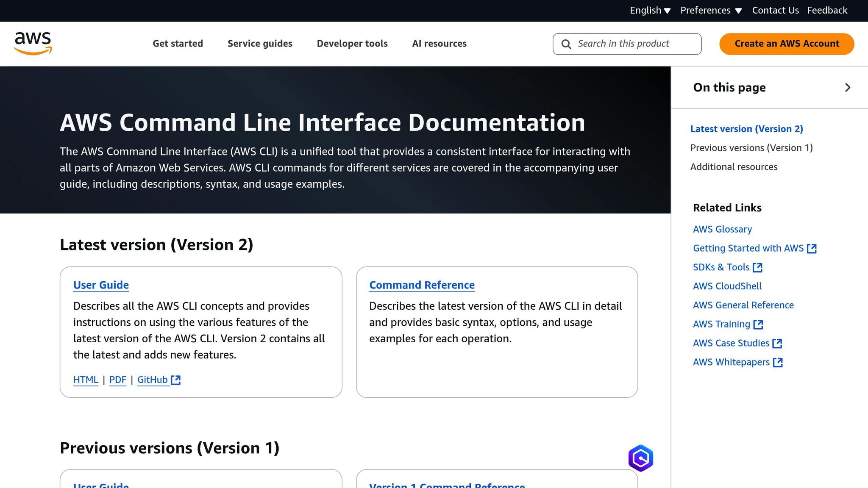Click the AWS Command Line Interface Documentation title
The height and width of the screenshot is (488, 868).
323,123
